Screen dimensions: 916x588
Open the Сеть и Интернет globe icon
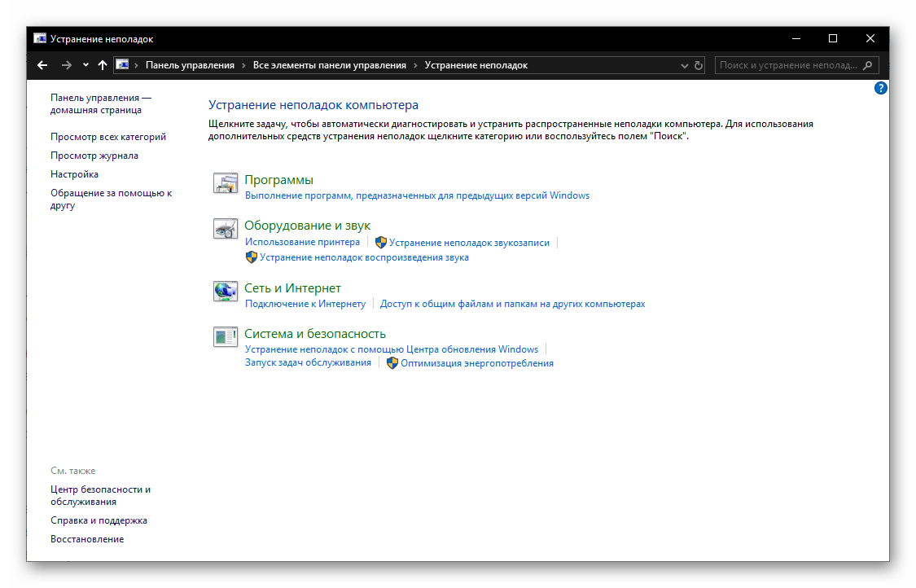[x=226, y=292]
